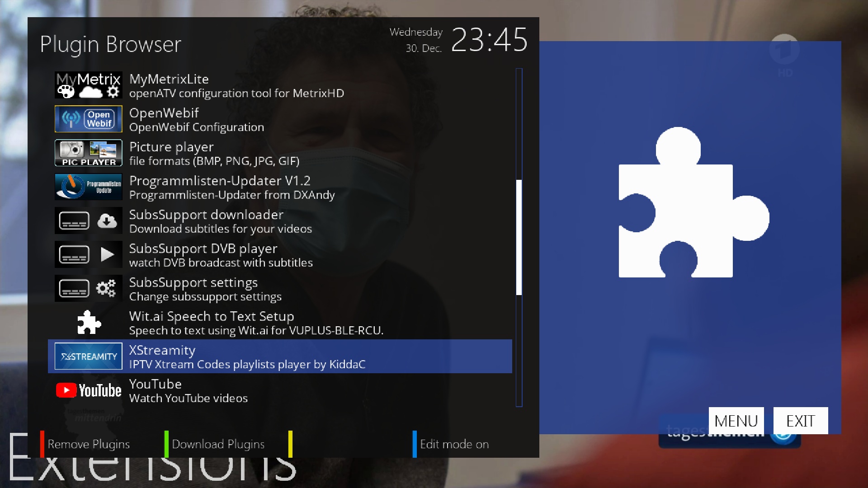Click 'Change subssupport settings' description
The height and width of the screenshot is (488, 868).
pos(205,297)
